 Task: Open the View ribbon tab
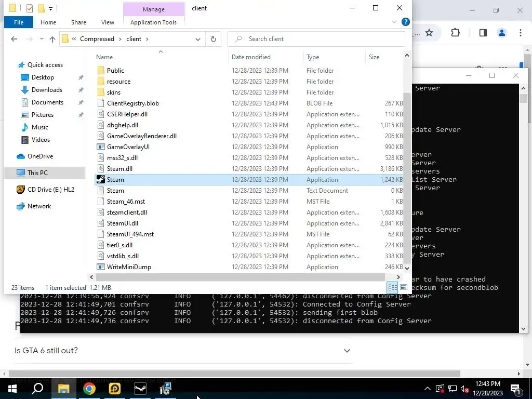coord(108,22)
